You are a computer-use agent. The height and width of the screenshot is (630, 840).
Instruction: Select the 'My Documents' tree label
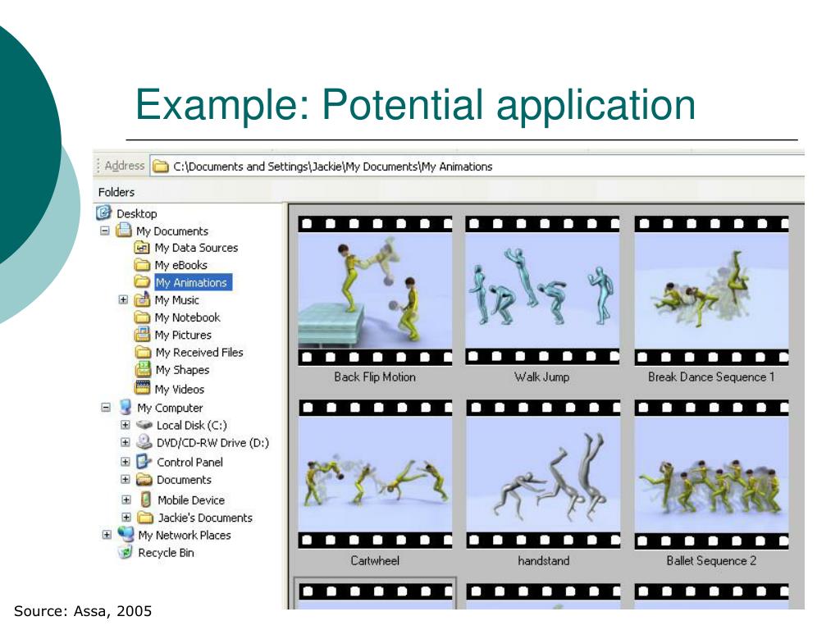pyautogui.click(x=172, y=231)
